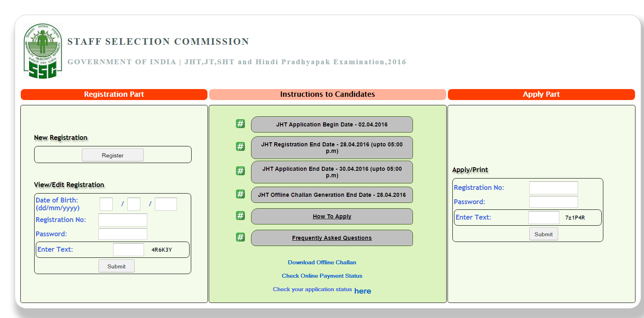The width and height of the screenshot is (644, 318).
Task: Click hash icon beside JHT Application End Date
Action: coord(240,171)
